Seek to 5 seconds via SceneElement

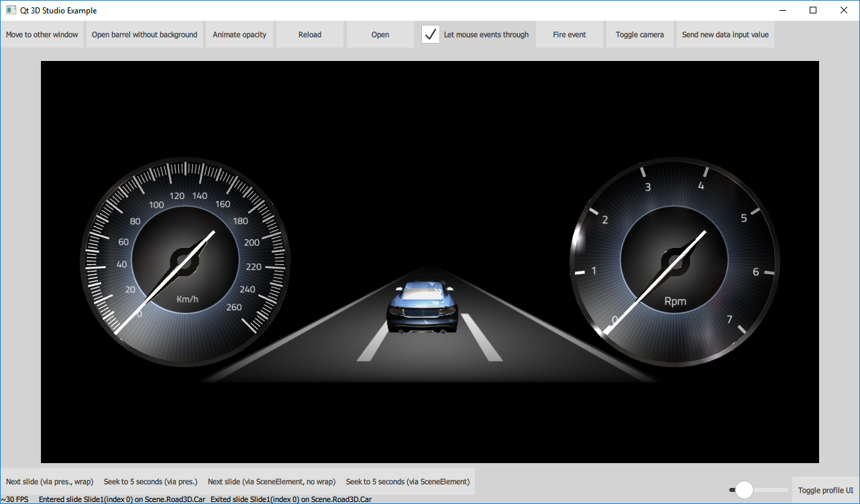(x=407, y=481)
